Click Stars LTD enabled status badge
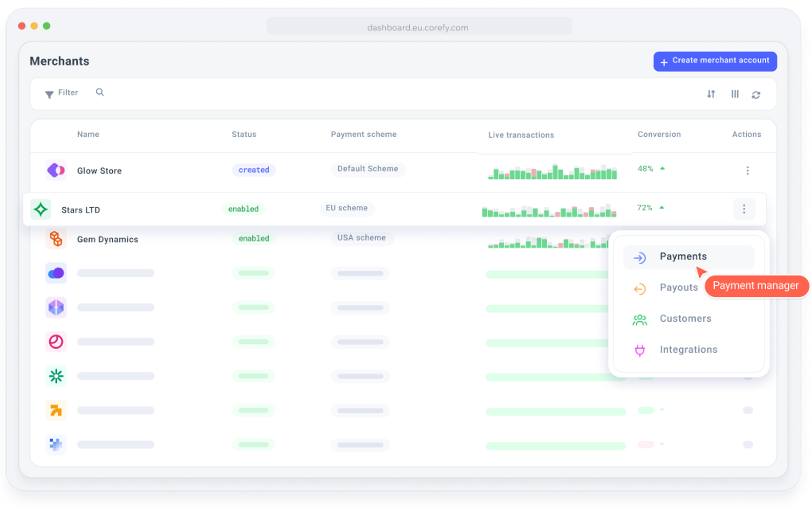 coord(243,209)
